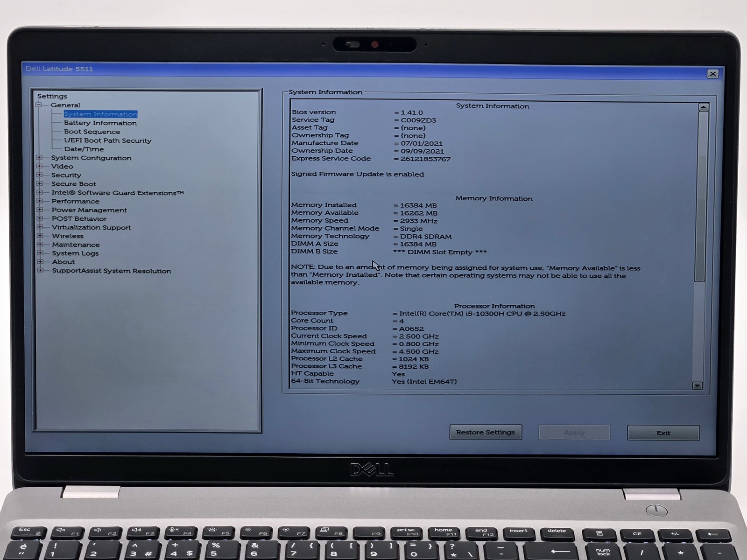This screenshot has width=747, height=560.
Task: Expand the Virtualization Support node
Action: pos(40,227)
